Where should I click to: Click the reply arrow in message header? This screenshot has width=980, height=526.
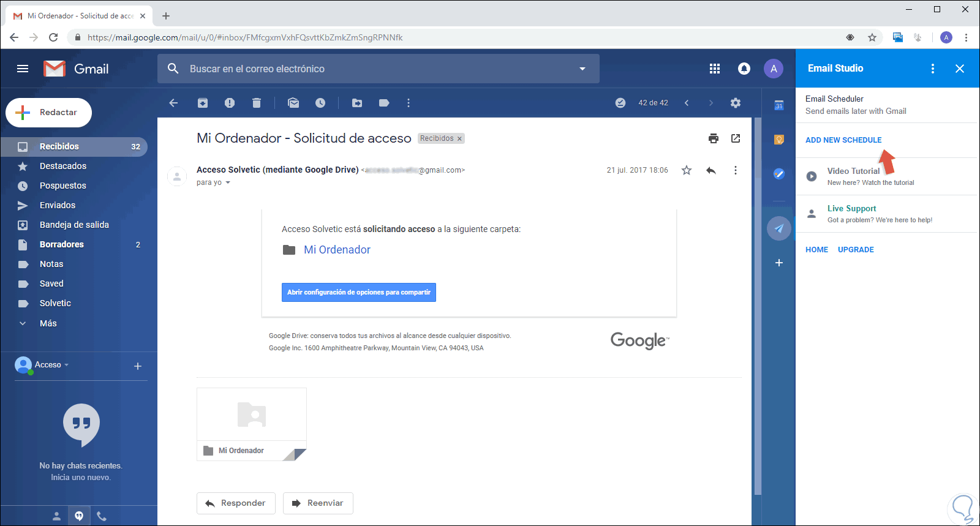711,170
